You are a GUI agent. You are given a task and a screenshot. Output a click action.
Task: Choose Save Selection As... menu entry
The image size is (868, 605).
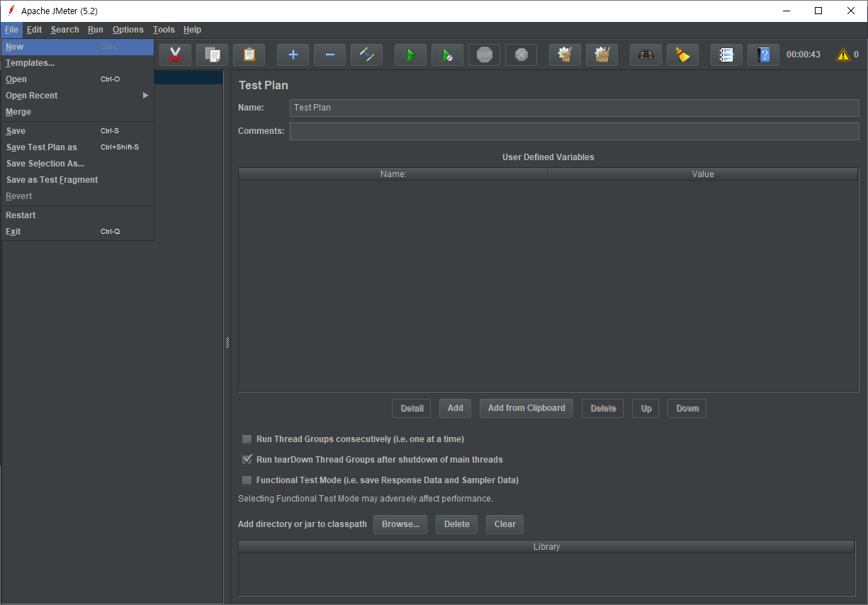point(77,164)
